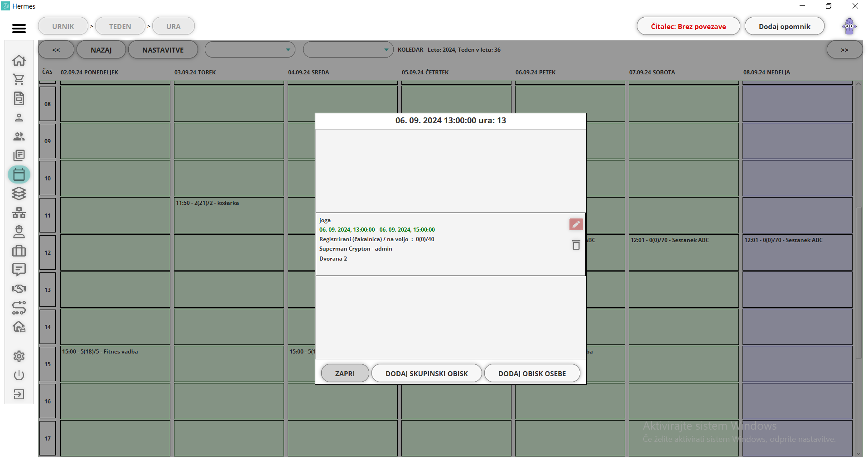Click the joga event title text
The image size is (868, 465).
[x=325, y=220]
